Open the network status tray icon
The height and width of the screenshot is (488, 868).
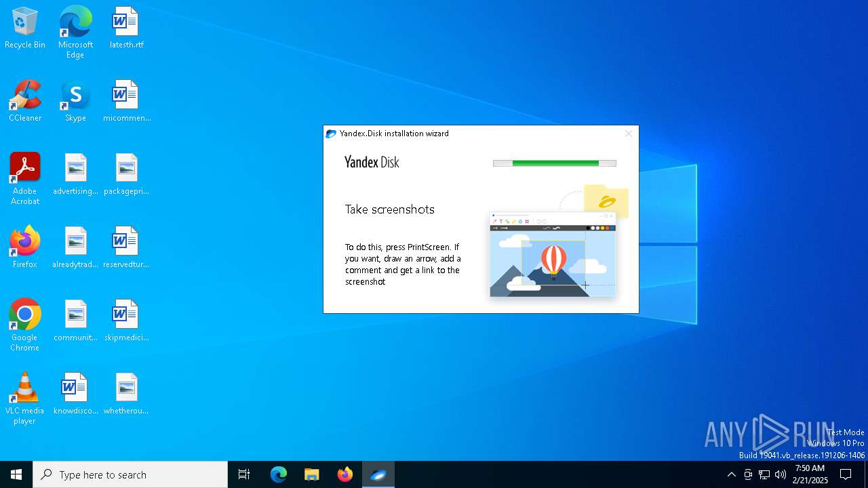tap(764, 474)
